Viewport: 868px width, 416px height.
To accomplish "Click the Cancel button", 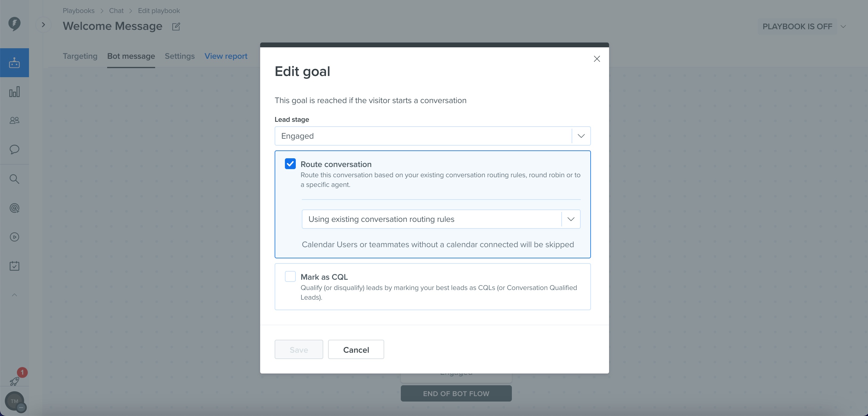I will point(356,349).
